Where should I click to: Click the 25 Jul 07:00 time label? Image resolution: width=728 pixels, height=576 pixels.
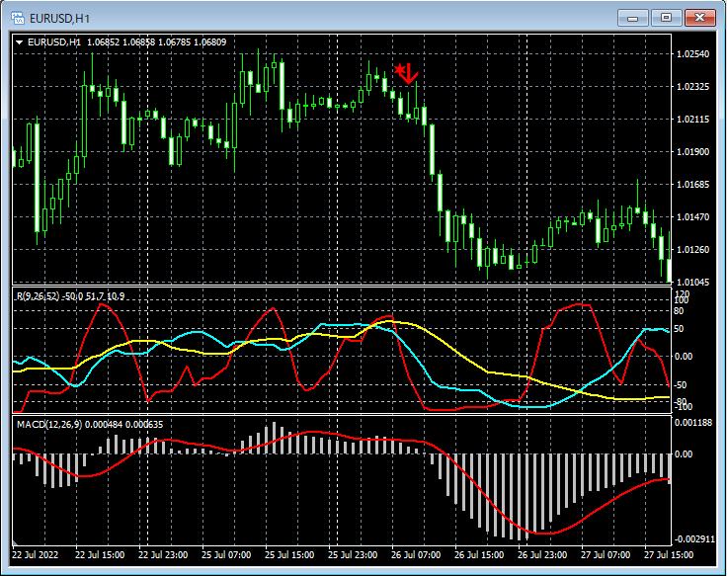[x=226, y=555]
